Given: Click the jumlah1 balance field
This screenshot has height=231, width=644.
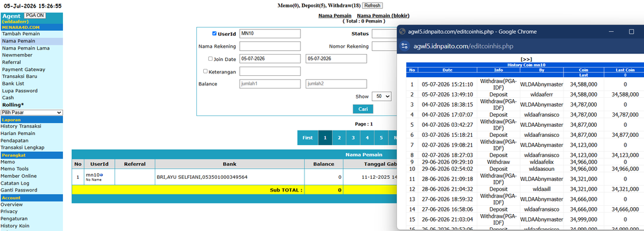Looking at the screenshot, I should (x=270, y=84).
